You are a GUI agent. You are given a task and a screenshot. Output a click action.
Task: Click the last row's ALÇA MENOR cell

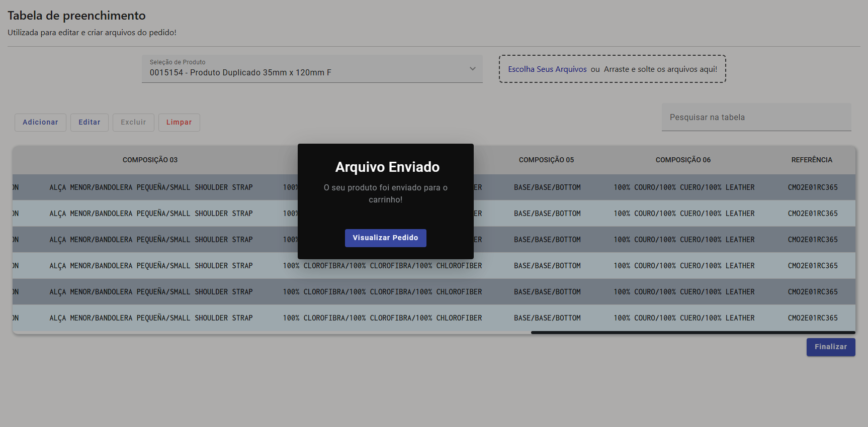[151, 318]
